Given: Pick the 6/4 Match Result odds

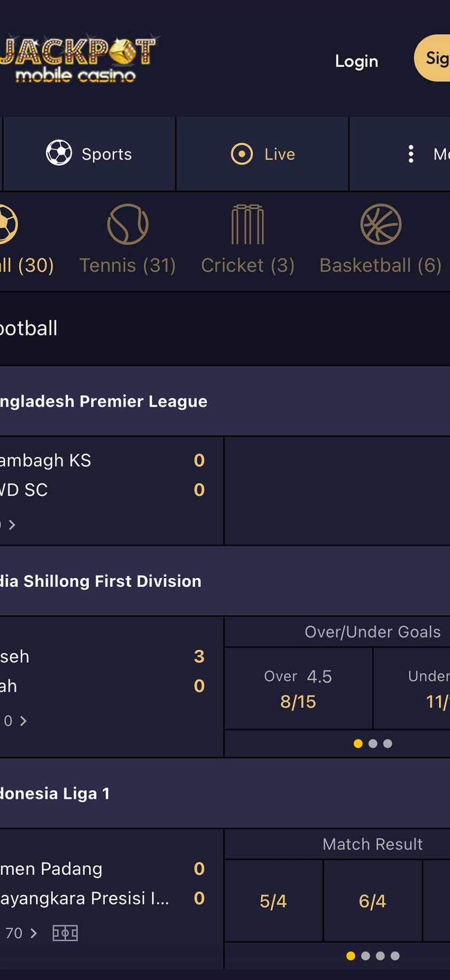Looking at the screenshot, I should click(x=373, y=901).
